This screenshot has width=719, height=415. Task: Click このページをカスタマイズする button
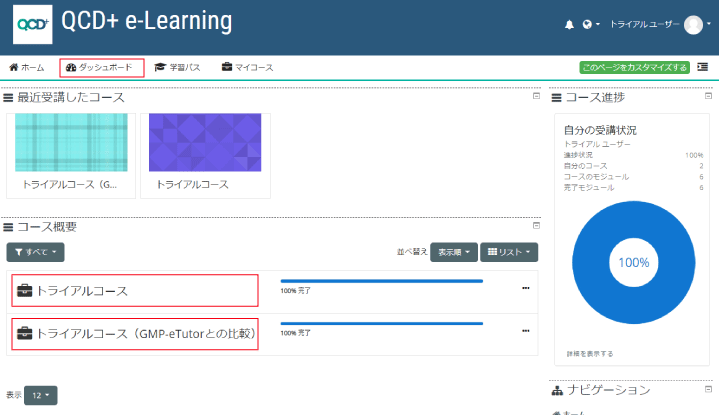pos(634,67)
